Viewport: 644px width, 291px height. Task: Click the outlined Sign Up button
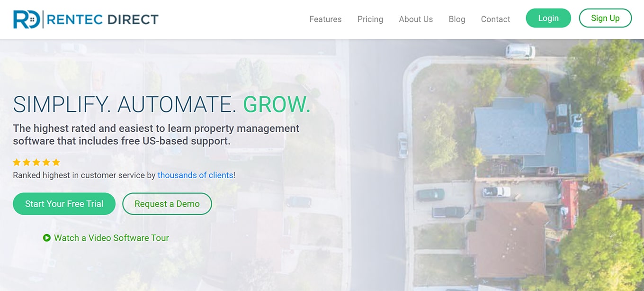[605, 18]
